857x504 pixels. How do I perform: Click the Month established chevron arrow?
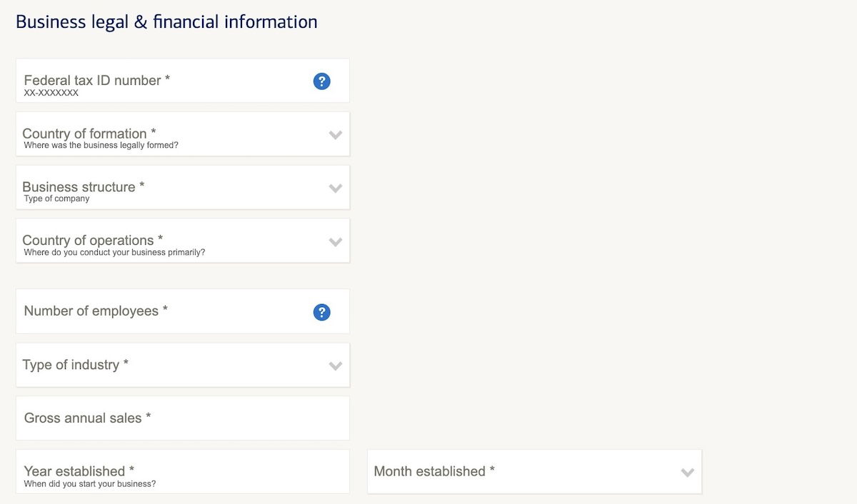click(x=688, y=473)
